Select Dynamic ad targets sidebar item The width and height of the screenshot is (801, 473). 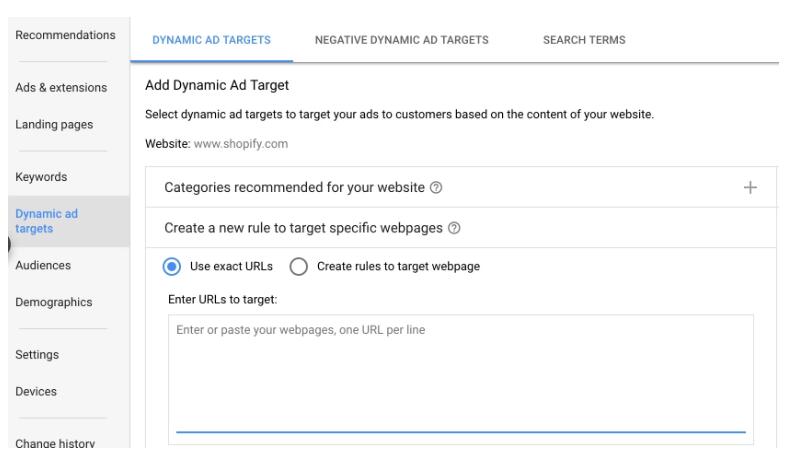pos(47,222)
